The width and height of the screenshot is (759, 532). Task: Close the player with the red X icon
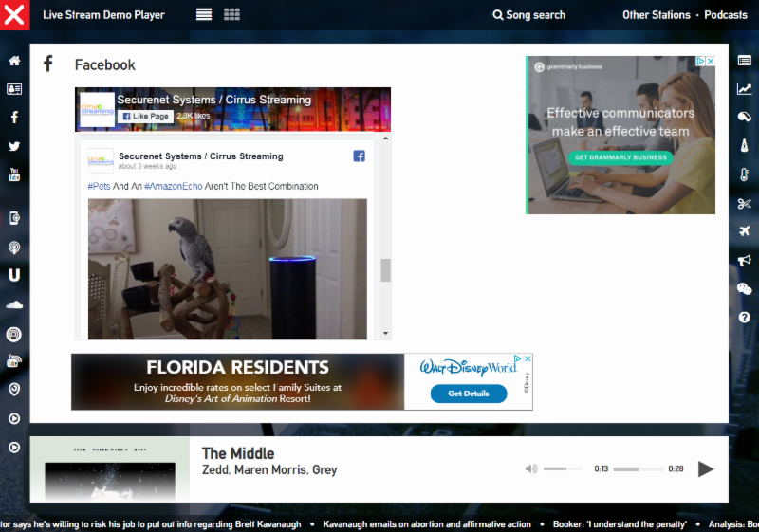click(x=14, y=14)
